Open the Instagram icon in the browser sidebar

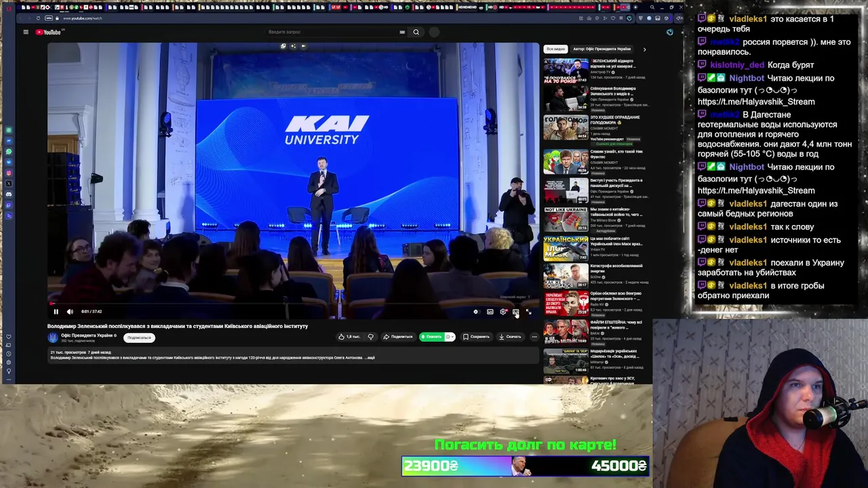pos(9,173)
